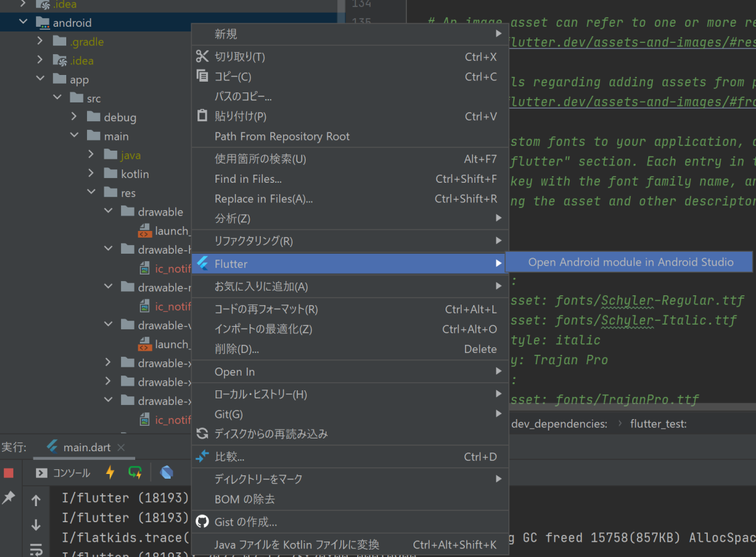The image size is (756, 557).
Task: Trigger Flutter Hot Reload lightning icon
Action: pyautogui.click(x=110, y=473)
